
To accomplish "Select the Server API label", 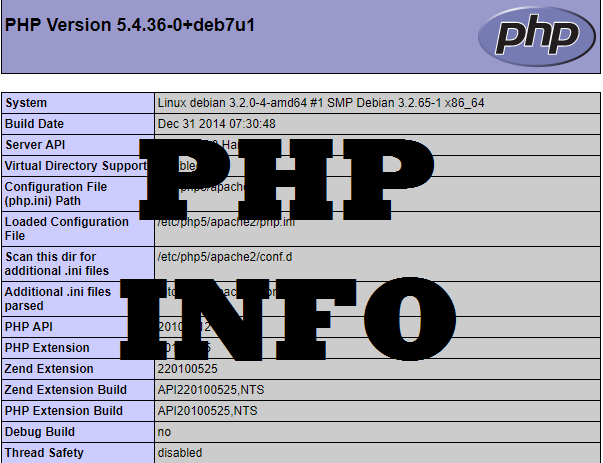I will (x=35, y=145).
